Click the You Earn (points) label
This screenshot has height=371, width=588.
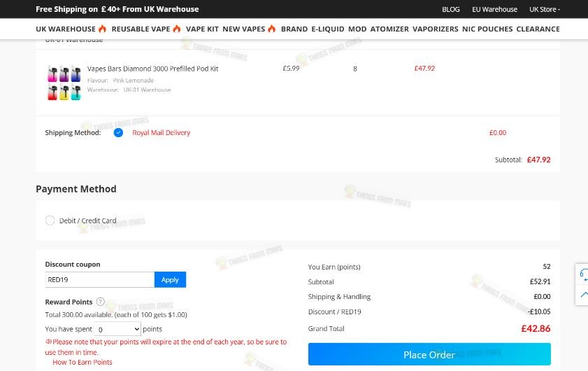334,267
